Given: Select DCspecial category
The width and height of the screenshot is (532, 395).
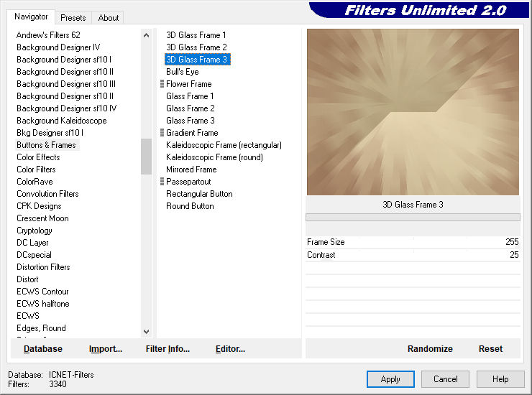Looking at the screenshot, I should point(34,255).
